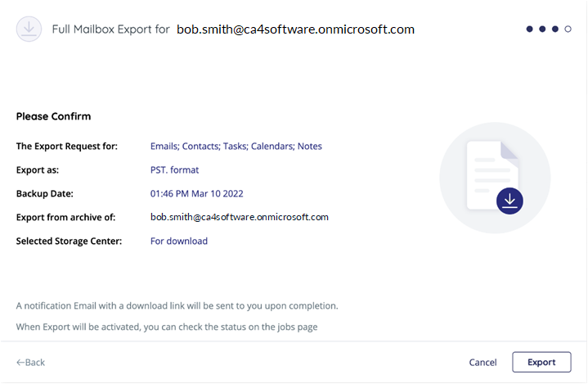Click the backup date '01:46 PM Mar 10 2022'

(196, 193)
